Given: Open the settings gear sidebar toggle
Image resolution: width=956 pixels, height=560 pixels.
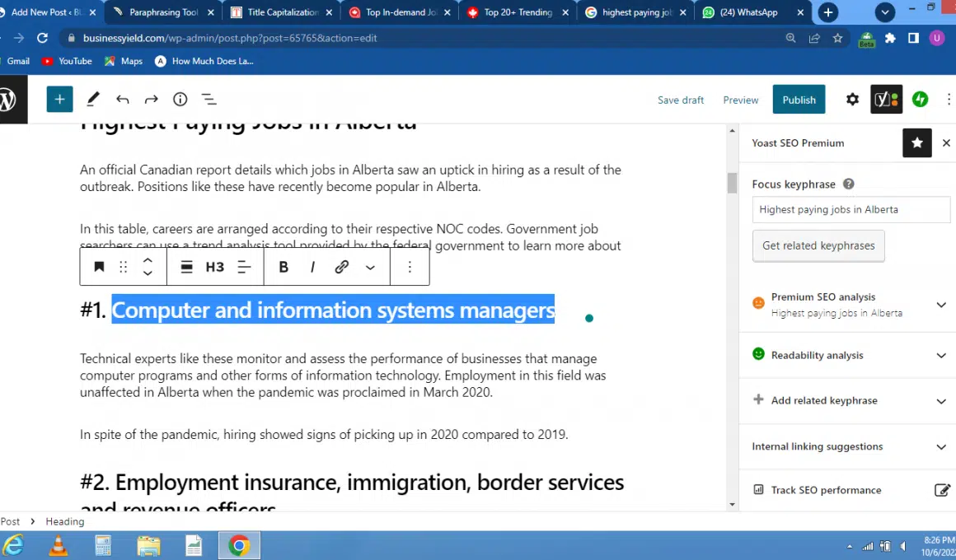Looking at the screenshot, I should (x=852, y=100).
